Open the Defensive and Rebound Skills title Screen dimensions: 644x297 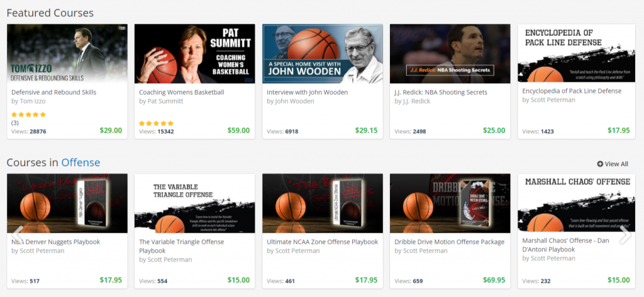click(54, 92)
